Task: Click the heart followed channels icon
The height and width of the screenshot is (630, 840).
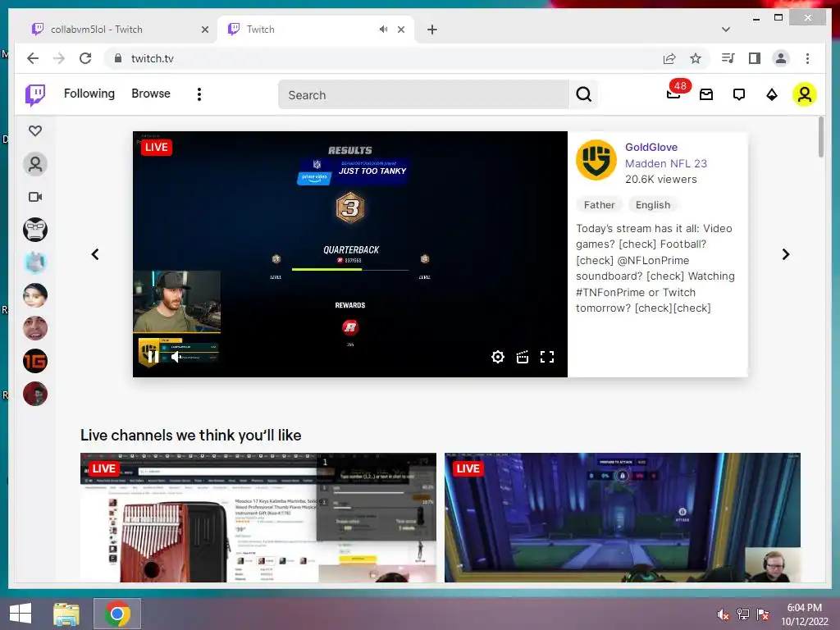Action: (35, 130)
